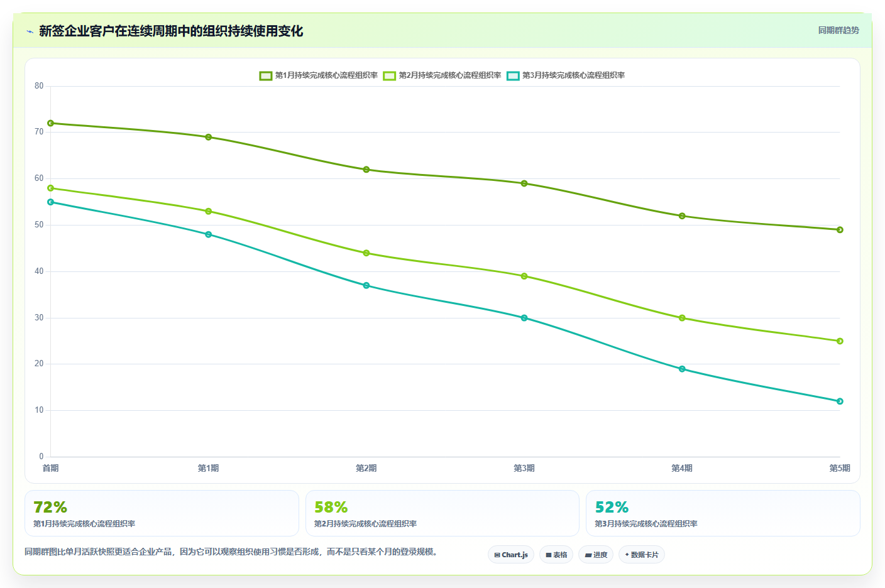Click the light green data point at 第1期 (53)
Viewport: 885px width, 588px height.
(209, 211)
